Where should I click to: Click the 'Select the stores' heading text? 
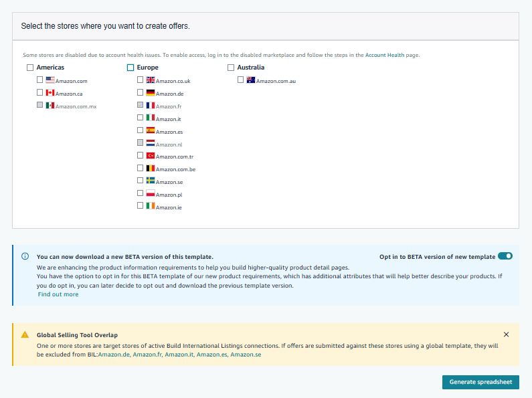pyautogui.click(x=105, y=26)
